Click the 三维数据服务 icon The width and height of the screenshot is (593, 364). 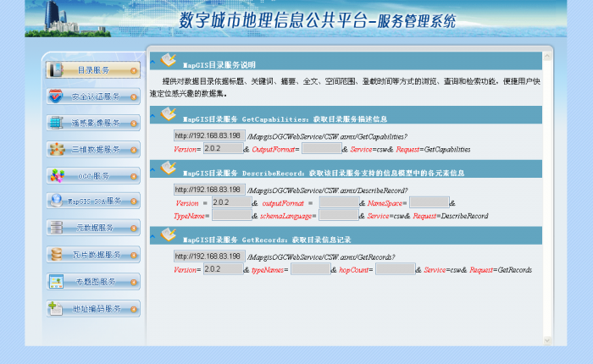56,150
